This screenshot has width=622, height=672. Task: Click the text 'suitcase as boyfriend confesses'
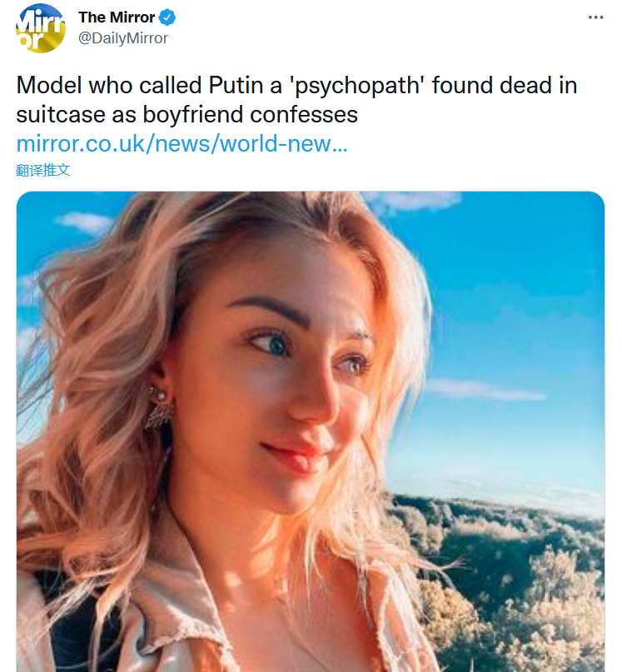187,113
